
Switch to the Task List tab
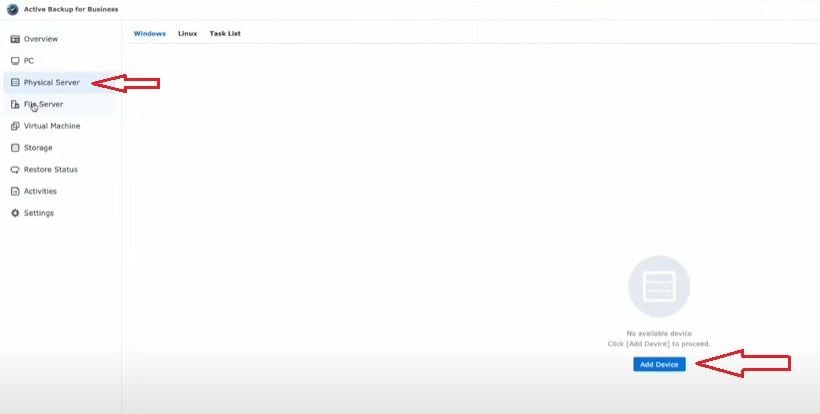225,33
